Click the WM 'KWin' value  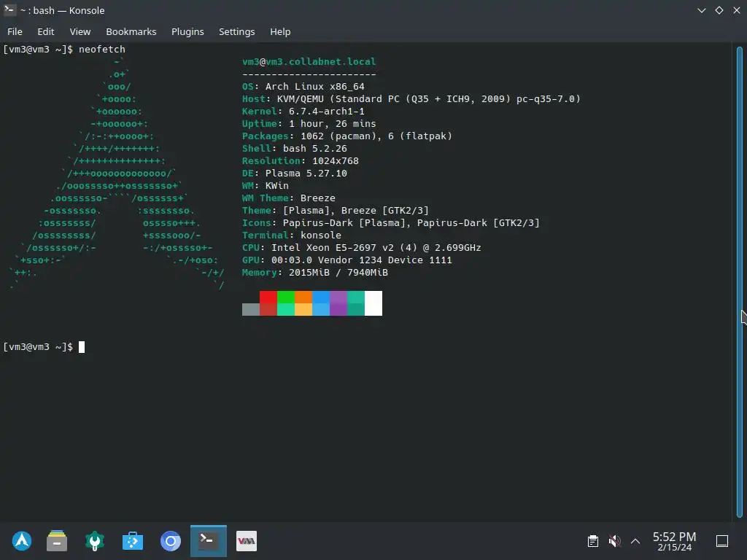(x=276, y=185)
